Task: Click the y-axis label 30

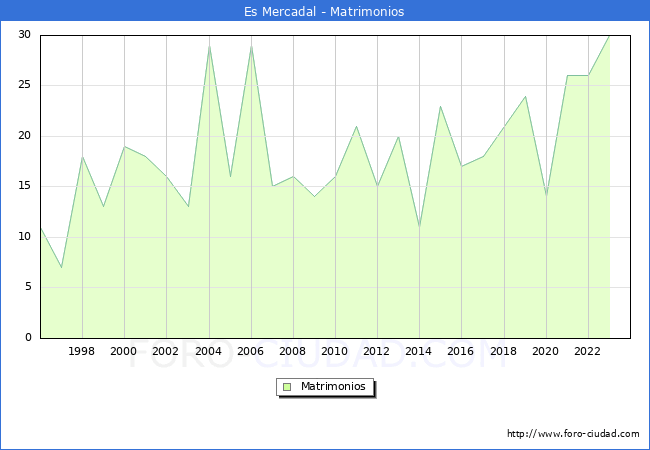Action: click(x=24, y=35)
